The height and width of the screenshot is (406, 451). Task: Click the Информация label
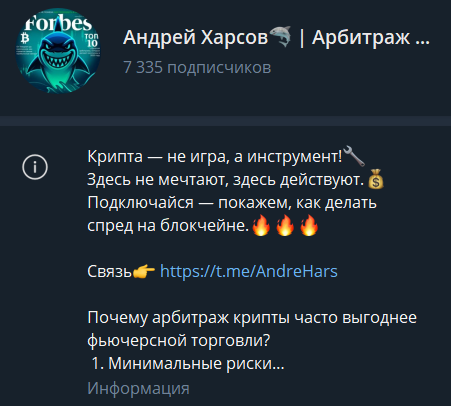tap(138, 388)
